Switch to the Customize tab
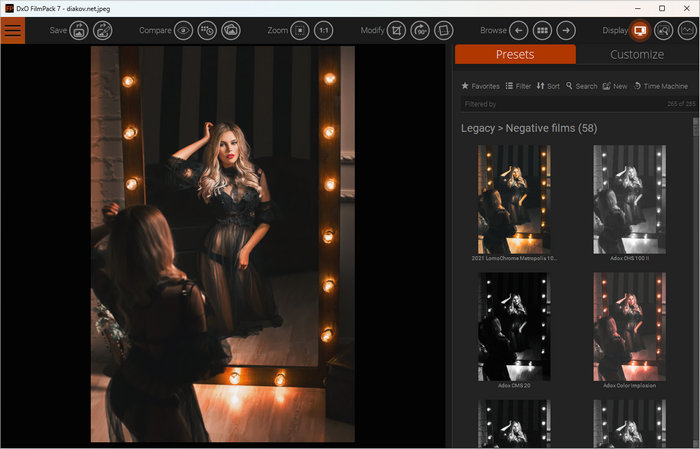 coord(636,54)
